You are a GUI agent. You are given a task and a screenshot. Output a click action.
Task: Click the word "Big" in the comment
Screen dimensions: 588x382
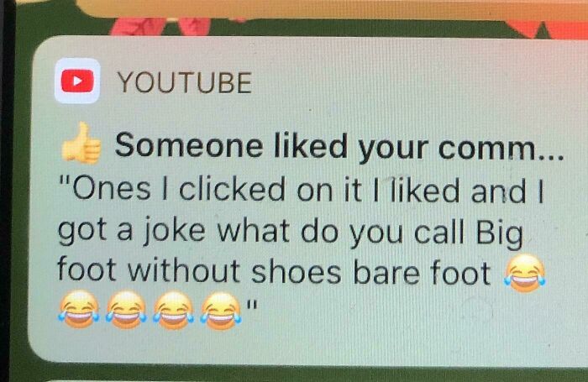(500, 232)
